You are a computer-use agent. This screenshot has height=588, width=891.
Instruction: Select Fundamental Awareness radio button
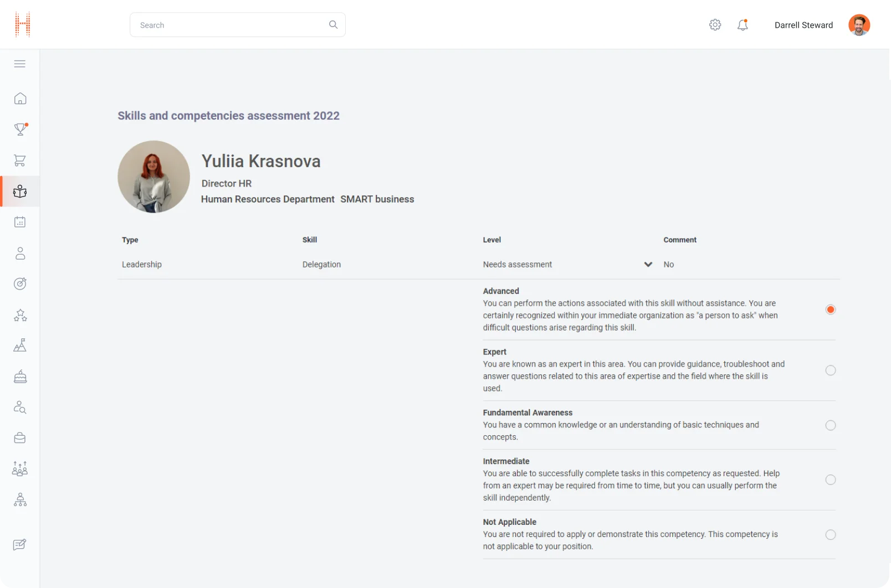(830, 425)
